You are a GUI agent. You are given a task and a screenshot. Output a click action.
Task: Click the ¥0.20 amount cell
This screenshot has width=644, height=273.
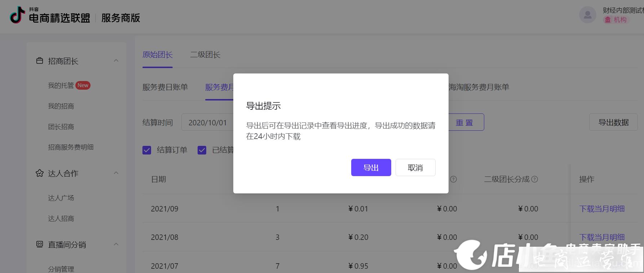pos(358,237)
